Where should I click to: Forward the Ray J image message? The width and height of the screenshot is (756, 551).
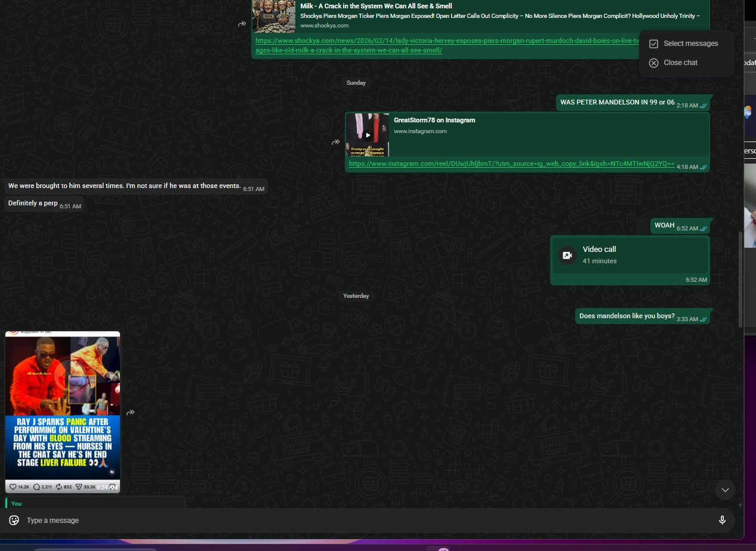(x=130, y=412)
